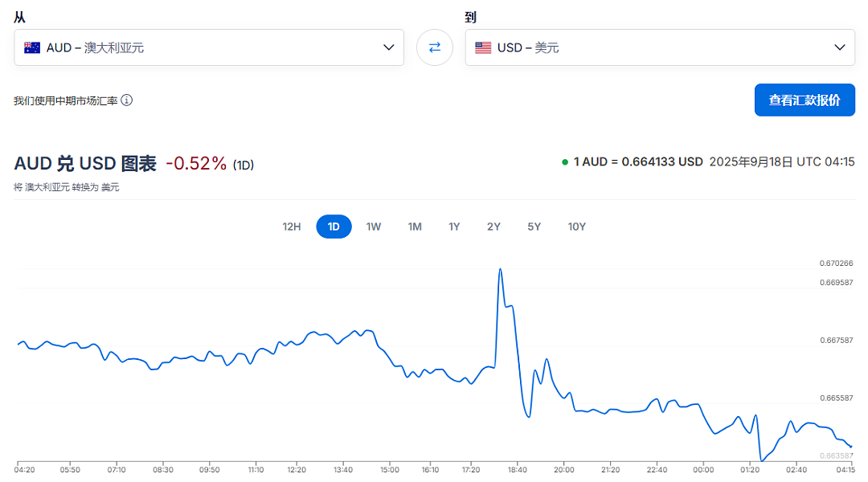Click the 到 field label
Viewport: 868px width, 482px height.
(470, 17)
